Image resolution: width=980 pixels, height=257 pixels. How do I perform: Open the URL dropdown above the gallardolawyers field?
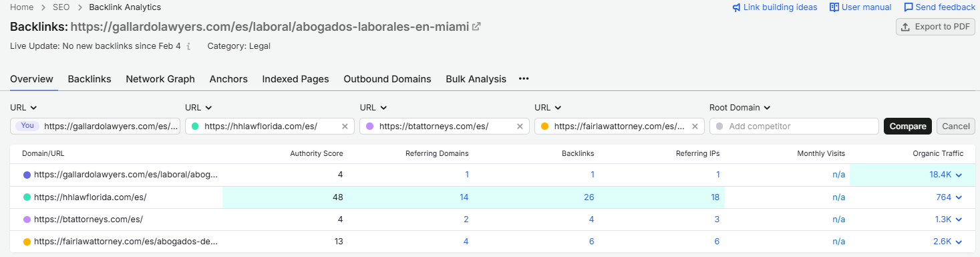(x=23, y=107)
